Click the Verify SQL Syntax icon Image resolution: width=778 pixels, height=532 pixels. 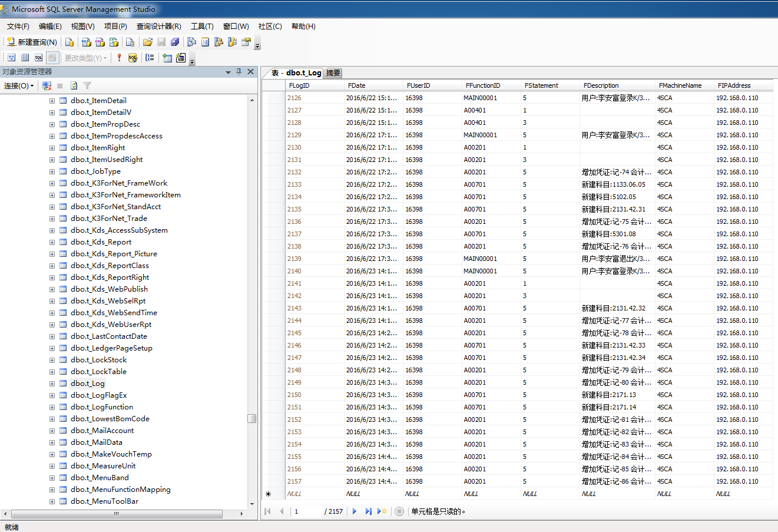click(133, 58)
